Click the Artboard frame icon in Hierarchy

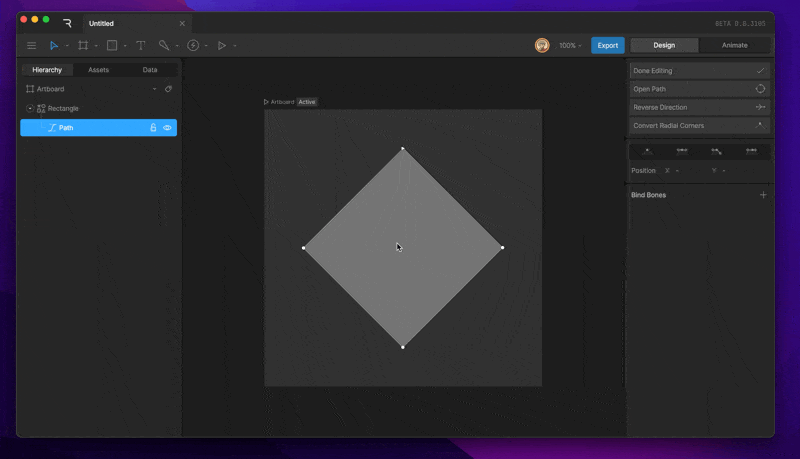point(30,89)
